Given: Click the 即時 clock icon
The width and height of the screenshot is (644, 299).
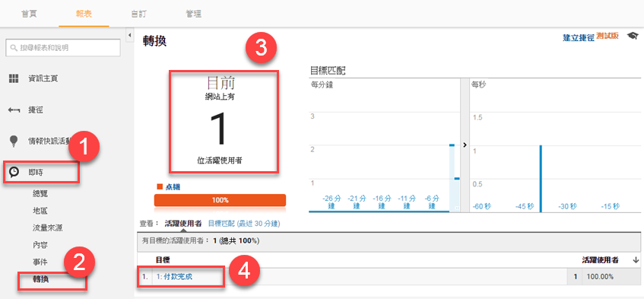Looking at the screenshot, I should (14, 173).
